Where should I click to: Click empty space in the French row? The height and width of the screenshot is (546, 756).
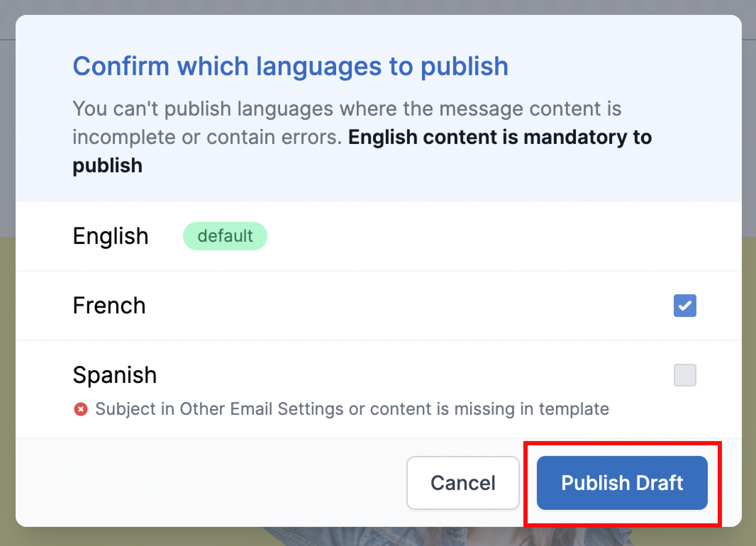click(x=390, y=306)
